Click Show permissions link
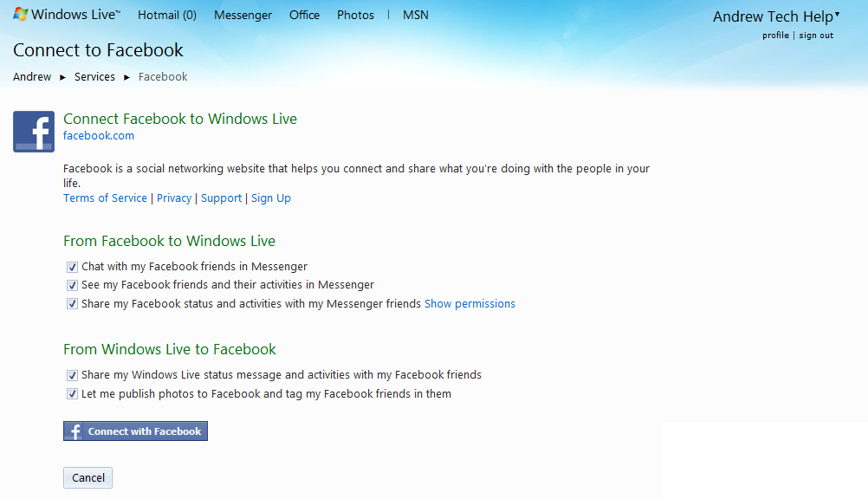Image resolution: width=868 pixels, height=499 pixels. click(470, 303)
